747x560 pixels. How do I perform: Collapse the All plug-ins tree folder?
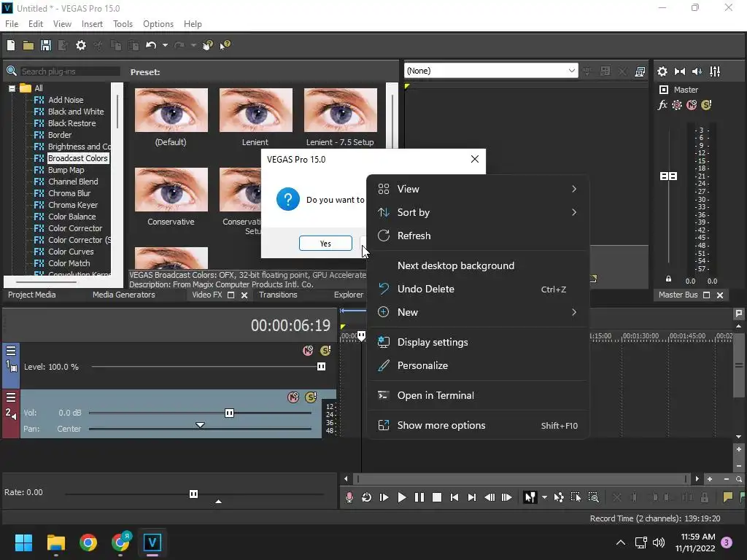click(x=12, y=88)
